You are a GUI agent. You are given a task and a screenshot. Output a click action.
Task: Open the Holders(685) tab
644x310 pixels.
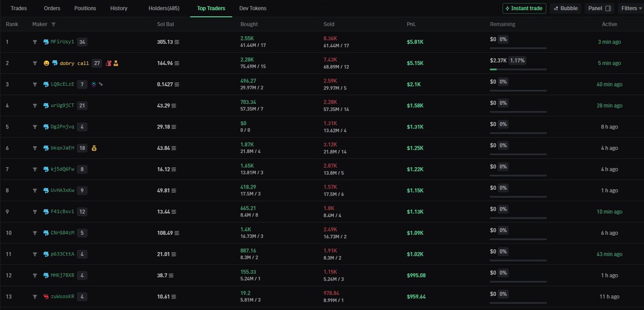tap(164, 8)
